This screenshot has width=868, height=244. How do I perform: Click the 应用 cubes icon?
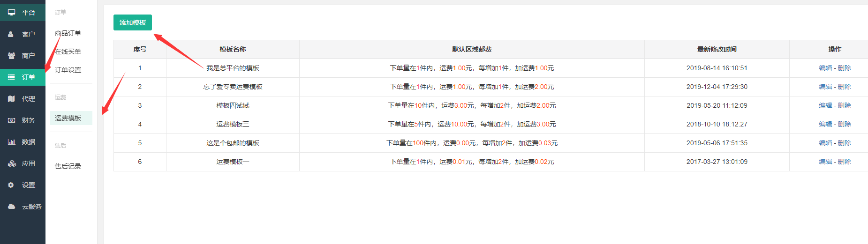12,163
